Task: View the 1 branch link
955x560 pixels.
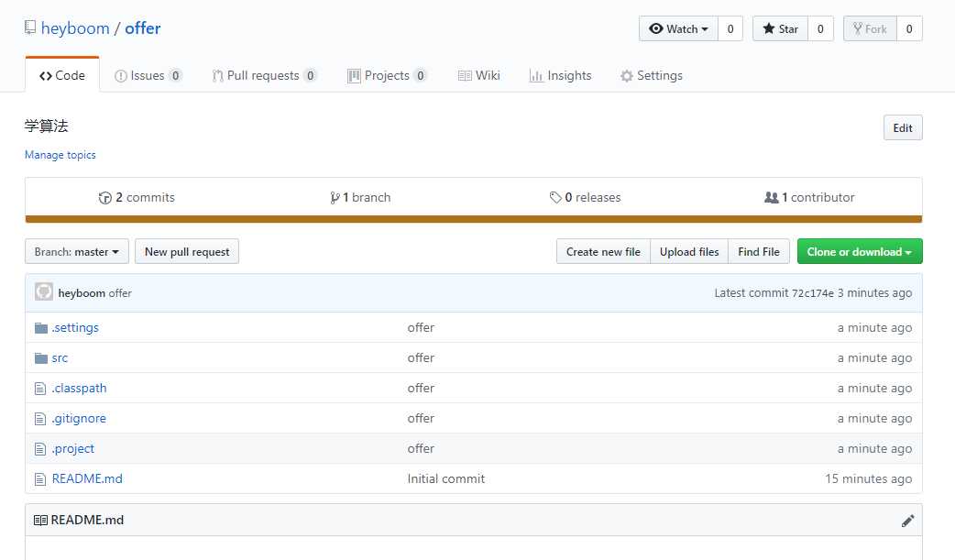Action: click(360, 197)
